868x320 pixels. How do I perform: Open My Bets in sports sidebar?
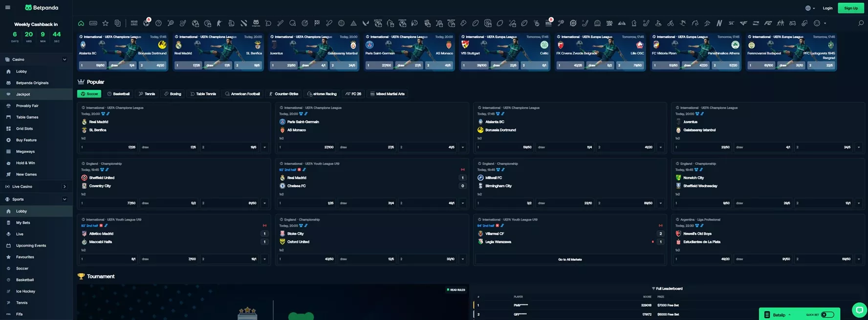tap(36, 223)
